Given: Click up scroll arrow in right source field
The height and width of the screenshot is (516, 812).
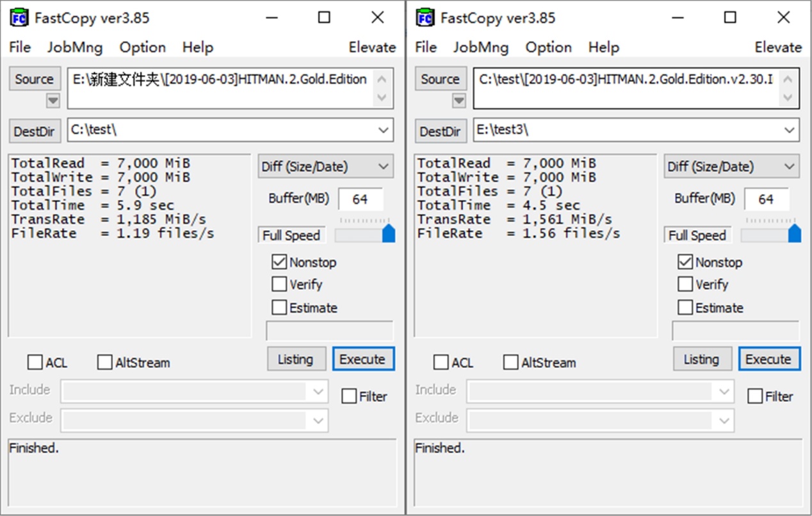Looking at the screenshot, I should 788,79.
